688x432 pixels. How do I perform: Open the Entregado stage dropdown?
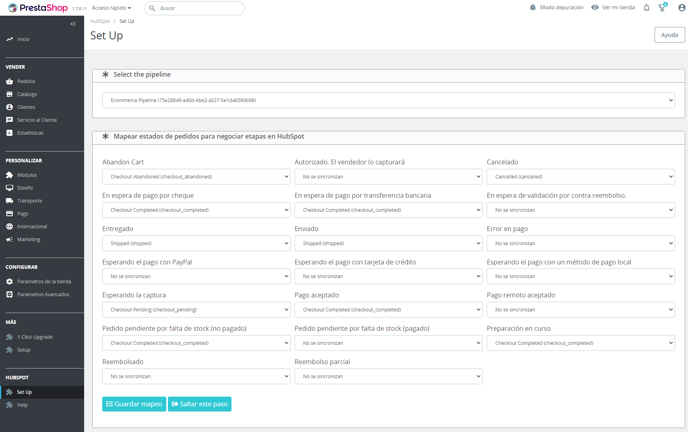(196, 243)
